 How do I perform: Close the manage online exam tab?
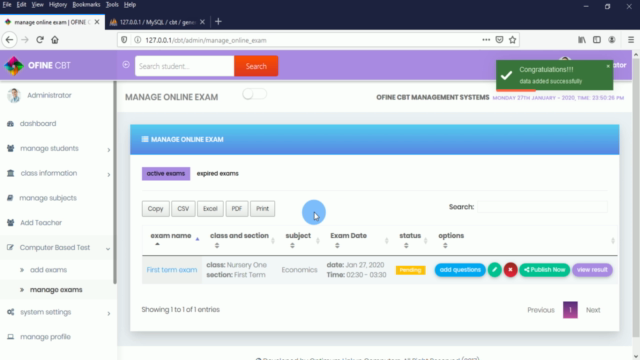97,22
